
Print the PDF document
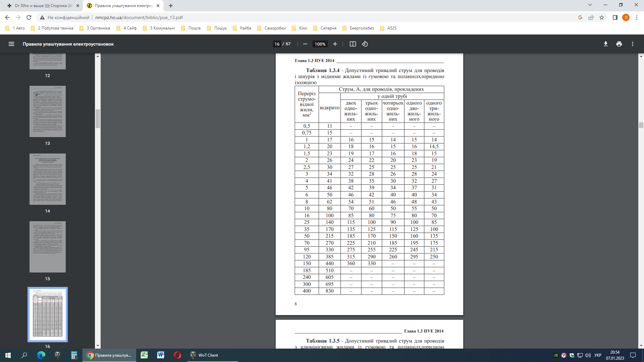pos(619,44)
